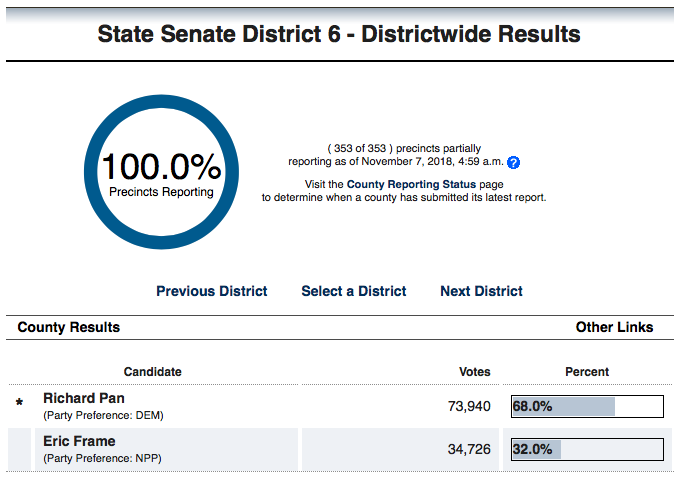Navigate to Next District
This screenshot has width=679, height=482.
481,291
